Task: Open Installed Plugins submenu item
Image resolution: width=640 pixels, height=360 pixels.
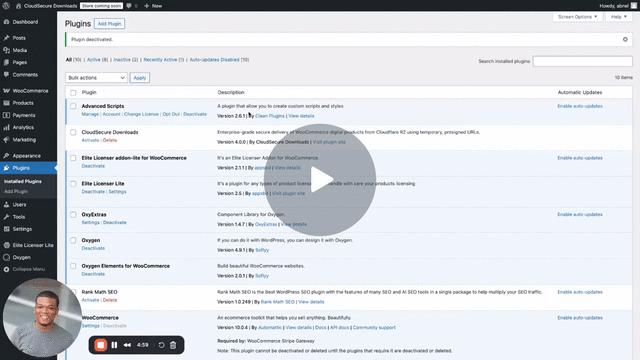Action: [23, 181]
